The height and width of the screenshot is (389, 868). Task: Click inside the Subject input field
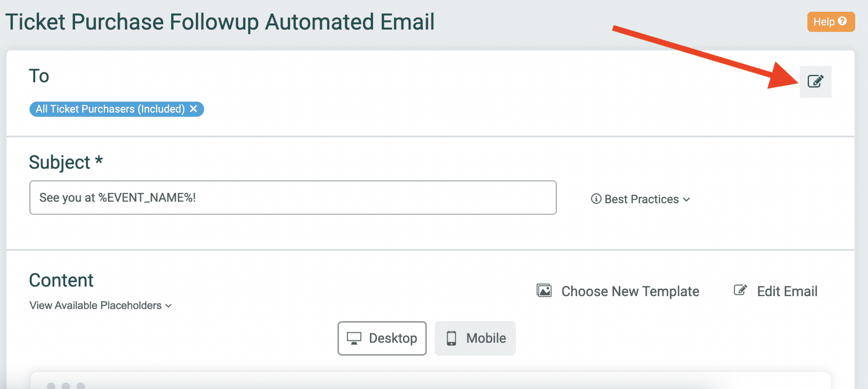tap(292, 197)
